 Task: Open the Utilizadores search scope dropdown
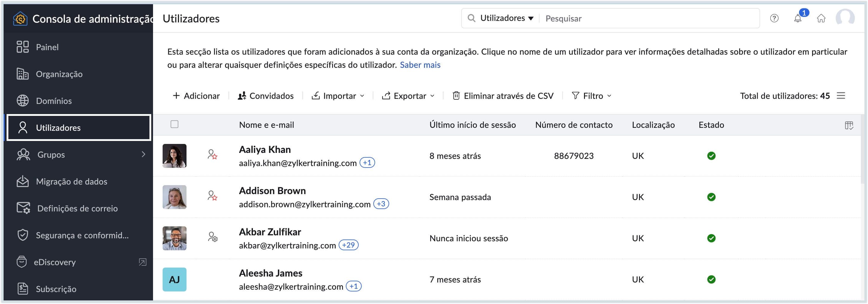(506, 18)
